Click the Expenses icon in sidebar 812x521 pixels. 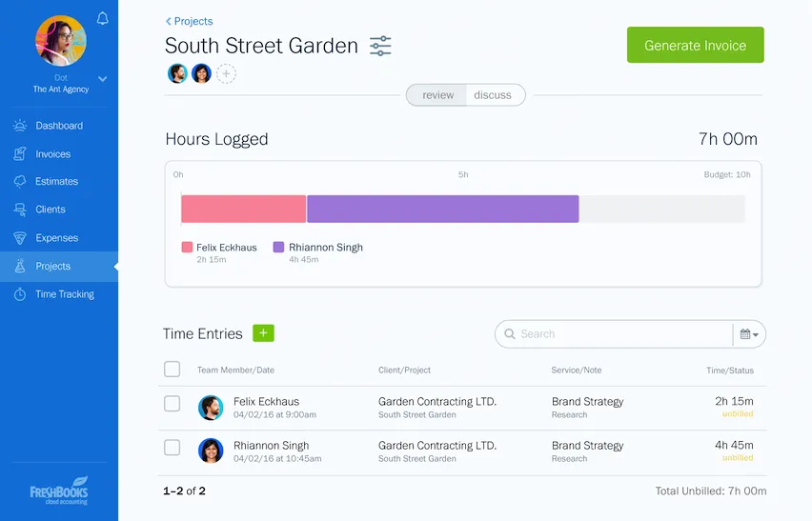click(x=19, y=238)
